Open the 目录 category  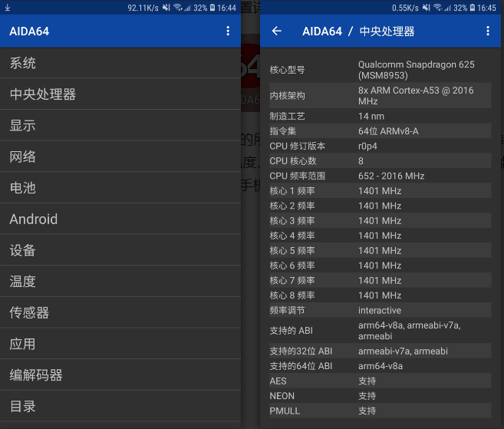coord(120,406)
